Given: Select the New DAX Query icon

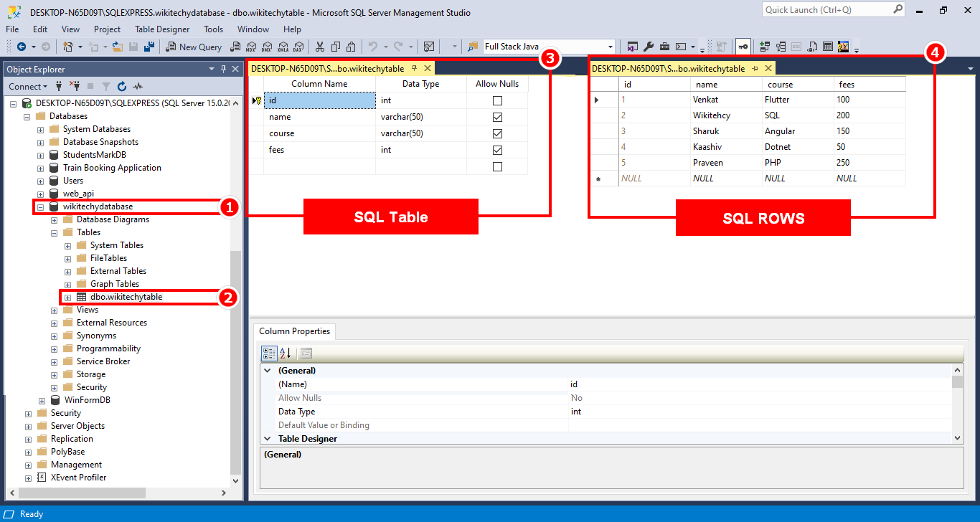Looking at the screenshot, I should (298, 47).
